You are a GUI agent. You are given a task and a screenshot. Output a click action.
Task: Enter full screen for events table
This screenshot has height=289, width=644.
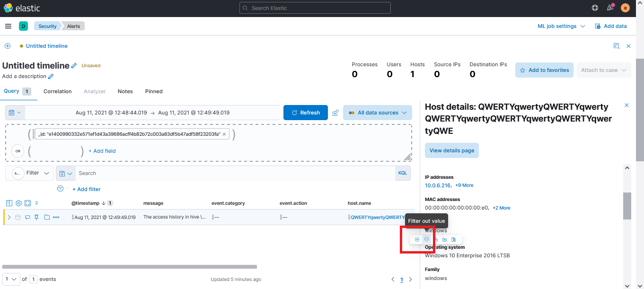(27, 203)
